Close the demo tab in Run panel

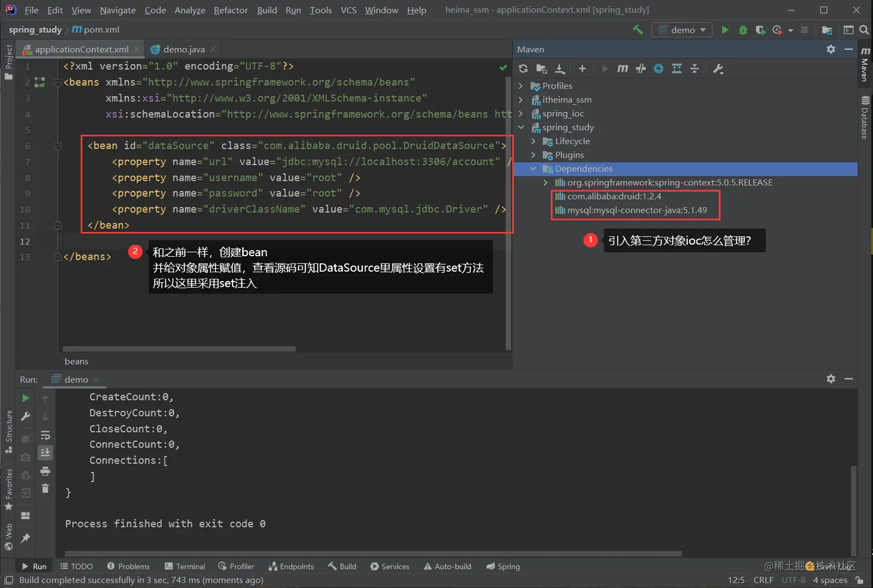[x=96, y=380]
